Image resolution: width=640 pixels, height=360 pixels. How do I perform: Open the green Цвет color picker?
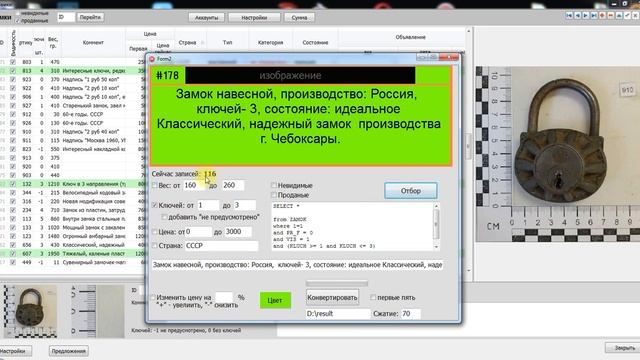coord(275,300)
